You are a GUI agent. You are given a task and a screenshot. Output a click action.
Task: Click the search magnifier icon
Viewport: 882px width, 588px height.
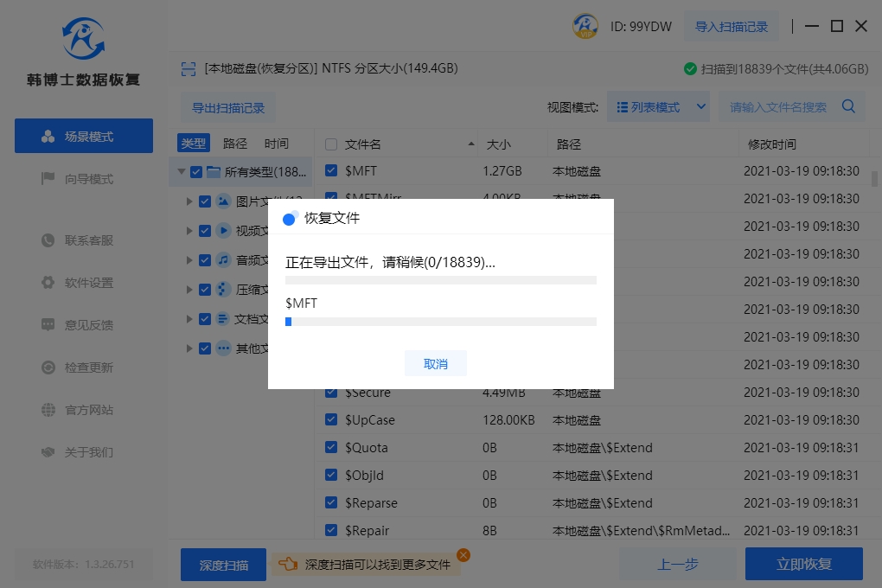[848, 107]
